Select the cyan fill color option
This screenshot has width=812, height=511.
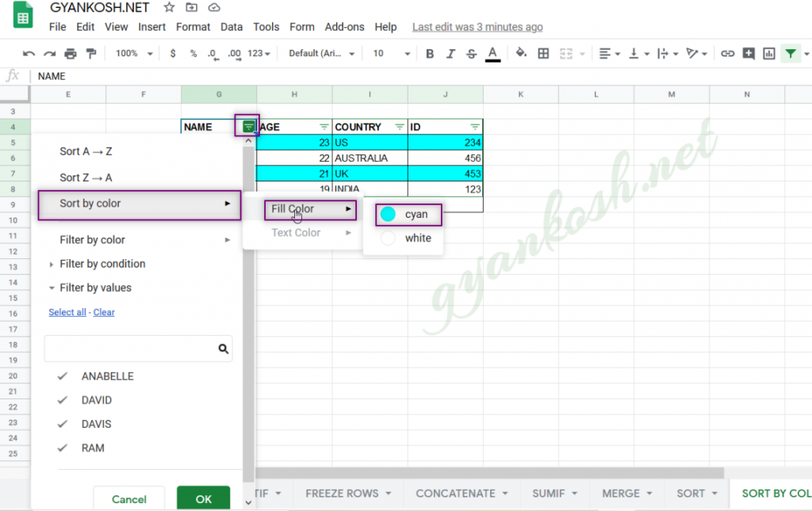pyautogui.click(x=408, y=214)
